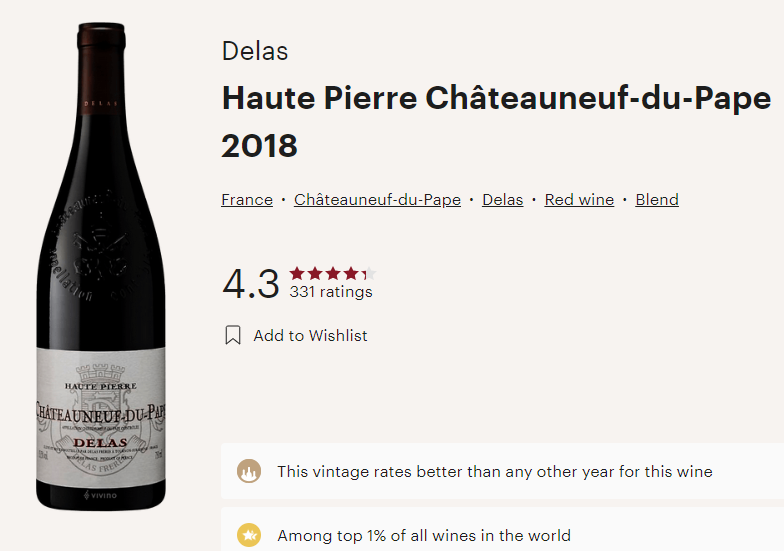Open the Delas winery link
Viewport: 784px width, 551px height.
[502, 200]
